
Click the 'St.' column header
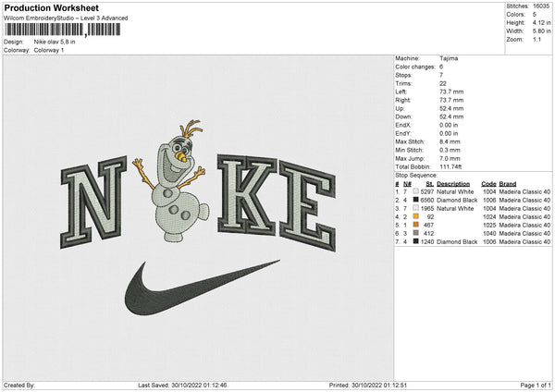pyautogui.click(x=430, y=184)
